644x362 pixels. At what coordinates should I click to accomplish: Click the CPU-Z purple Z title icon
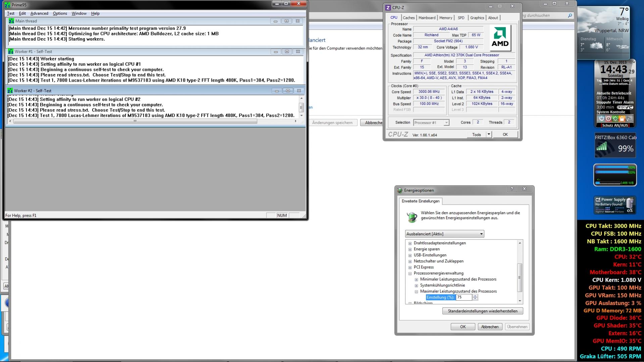[388, 7]
